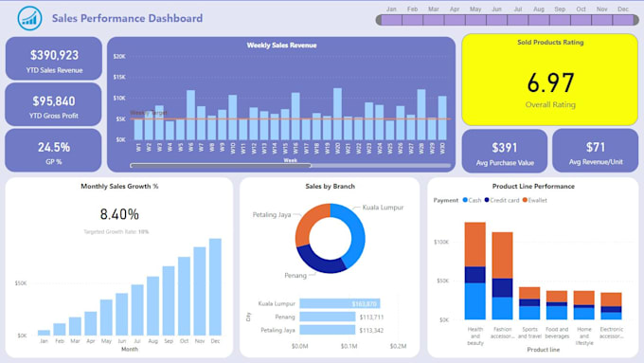Click the Fashion accessories stacked bar
Screen dimensions: 644x363
[x=502, y=276]
